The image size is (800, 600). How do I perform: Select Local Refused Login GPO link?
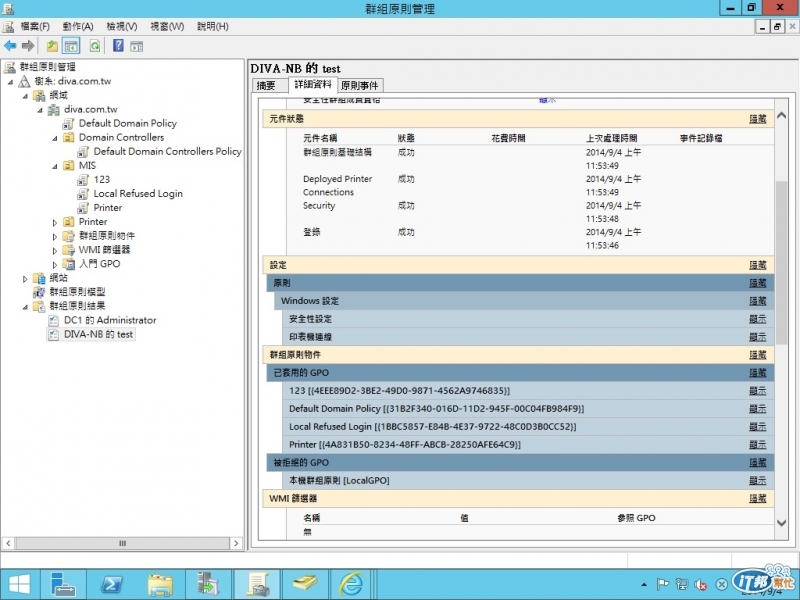coord(138,193)
